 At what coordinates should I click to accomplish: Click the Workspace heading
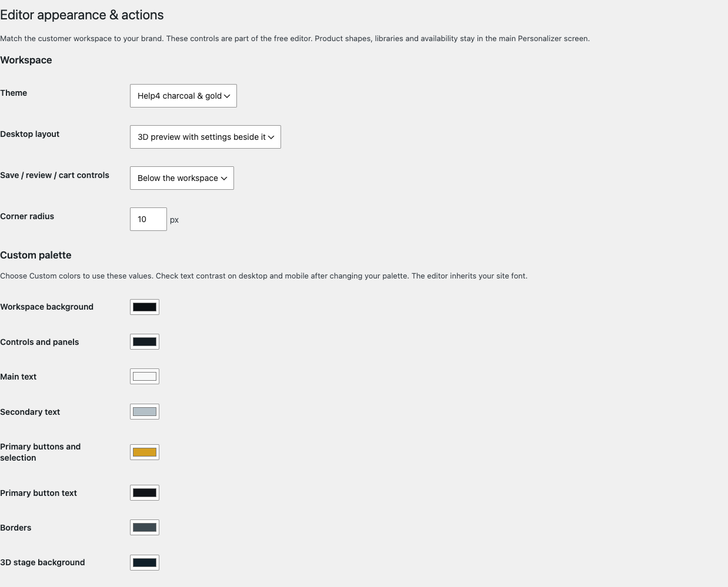click(x=26, y=60)
